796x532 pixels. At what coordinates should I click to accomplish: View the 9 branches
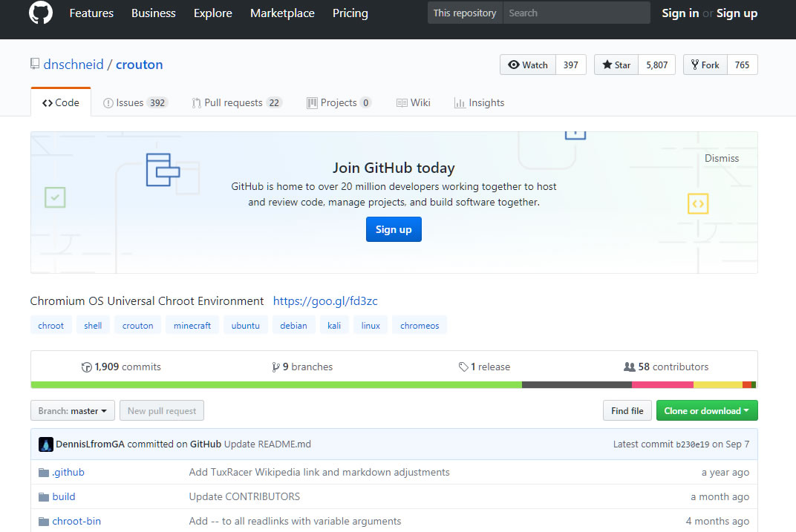tap(302, 367)
